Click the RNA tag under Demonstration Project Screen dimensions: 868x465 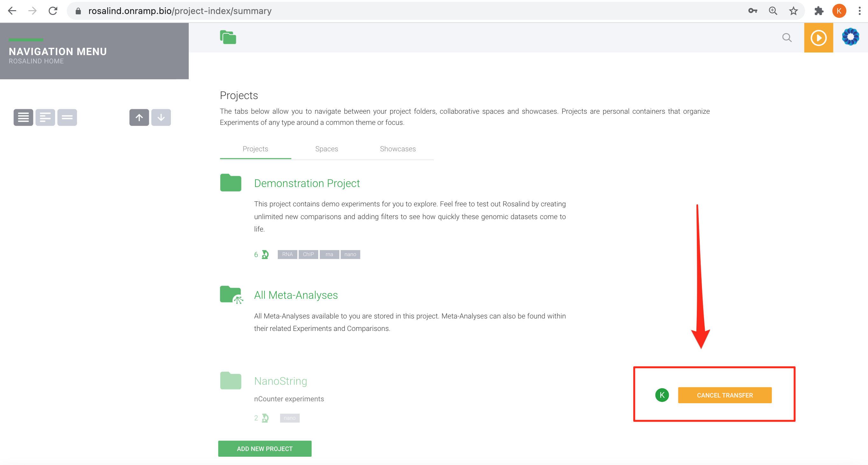coord(287,254)
